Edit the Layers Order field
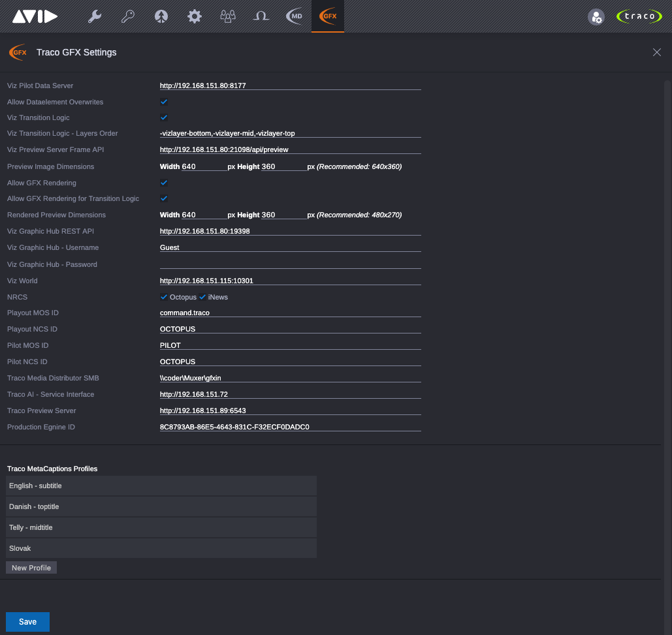 [x=290, y=133]
